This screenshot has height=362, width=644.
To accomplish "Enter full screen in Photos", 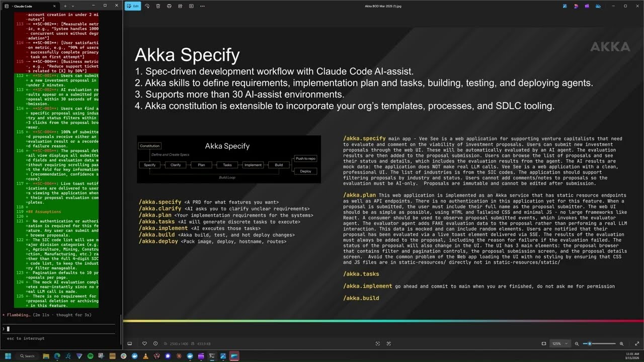I will [636, 343].
